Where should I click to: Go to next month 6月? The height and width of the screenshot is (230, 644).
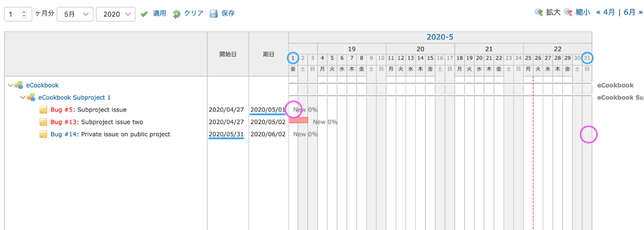(630, 12)
